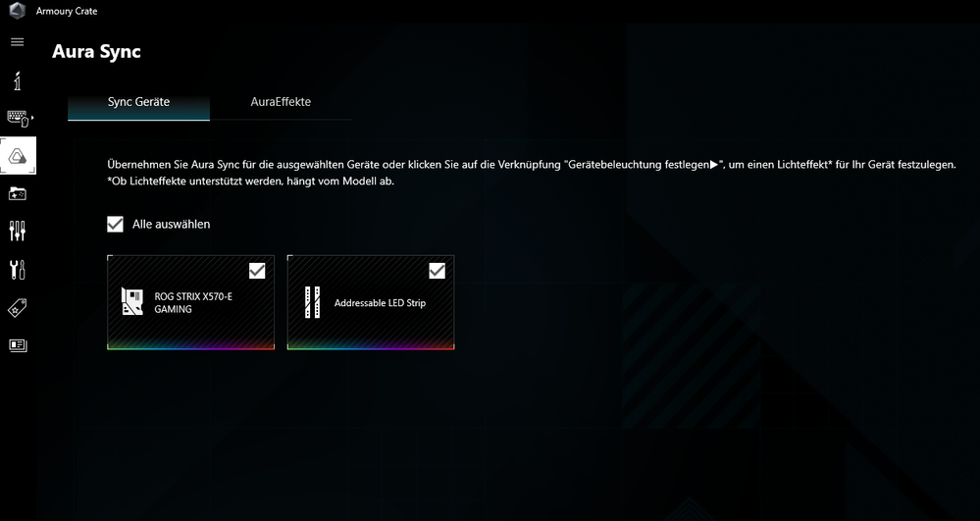980x521 pixels.
Task: Open the Home info icon in sidebar
Action: click(18, 80)
